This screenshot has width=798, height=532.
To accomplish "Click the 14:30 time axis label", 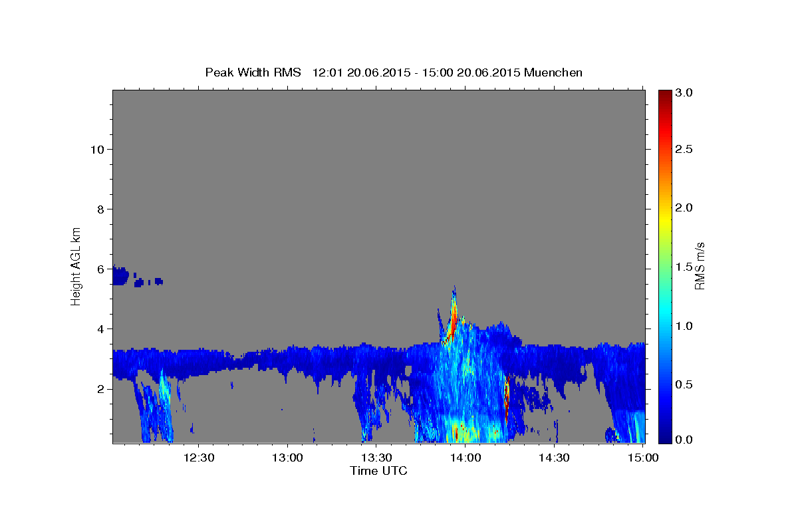I will point(554,458).
